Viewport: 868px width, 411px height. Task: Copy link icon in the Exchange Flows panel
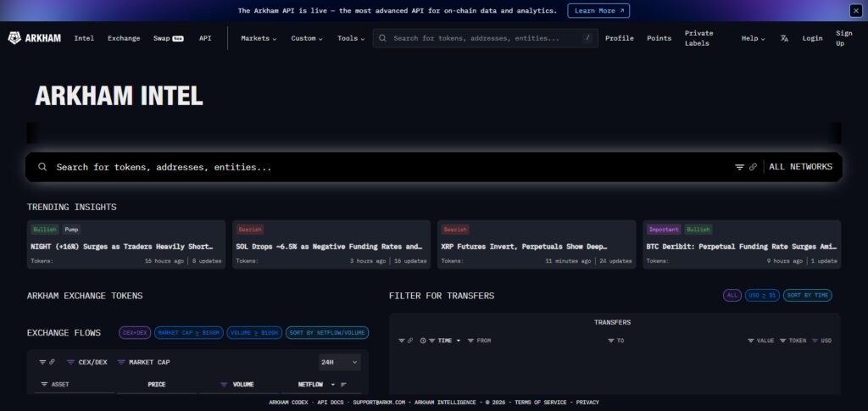pyautogui.click(x=52, y=363)
